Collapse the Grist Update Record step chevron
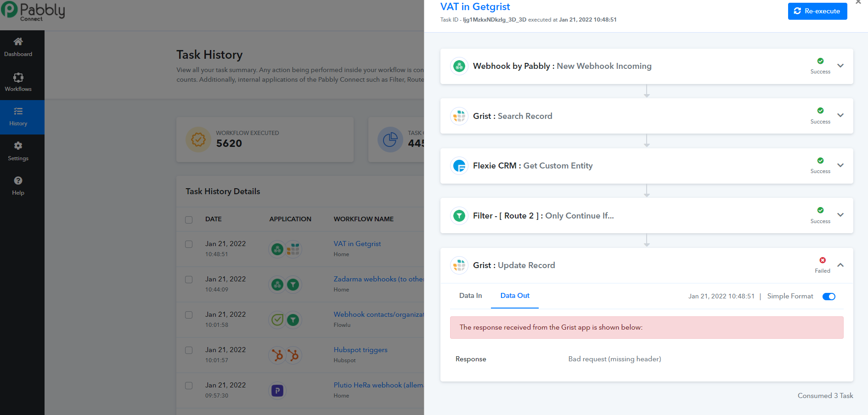This screenshot has height=415, width=868. point(840,265)
